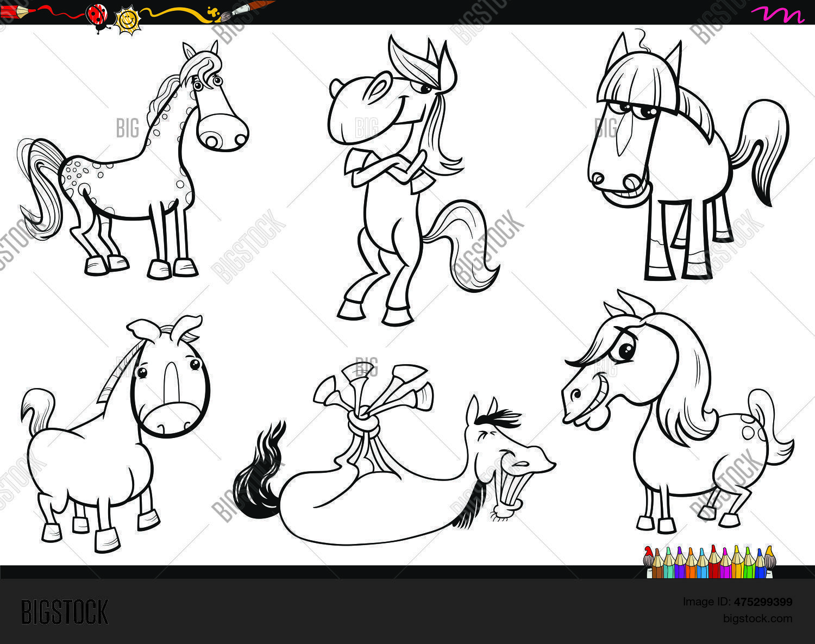Select the horse with straight fringe bangs
The height and width of the screenshot is (644, 815).
pos(679,158)
